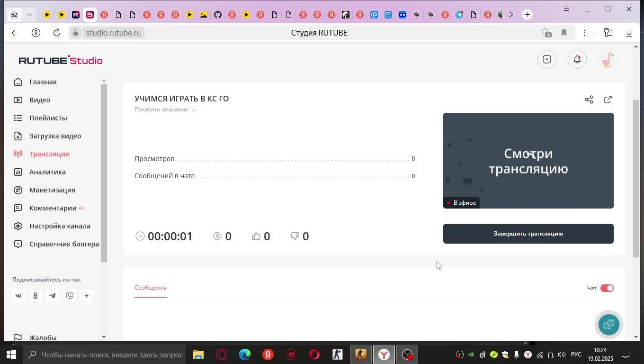Open Microsoft Edge from the taskbar

(245, 355)
